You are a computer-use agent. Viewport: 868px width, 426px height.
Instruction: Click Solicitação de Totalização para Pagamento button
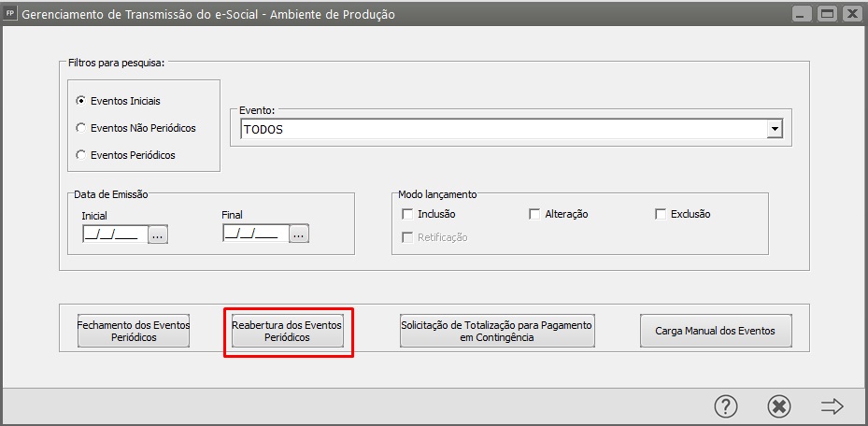497,332
